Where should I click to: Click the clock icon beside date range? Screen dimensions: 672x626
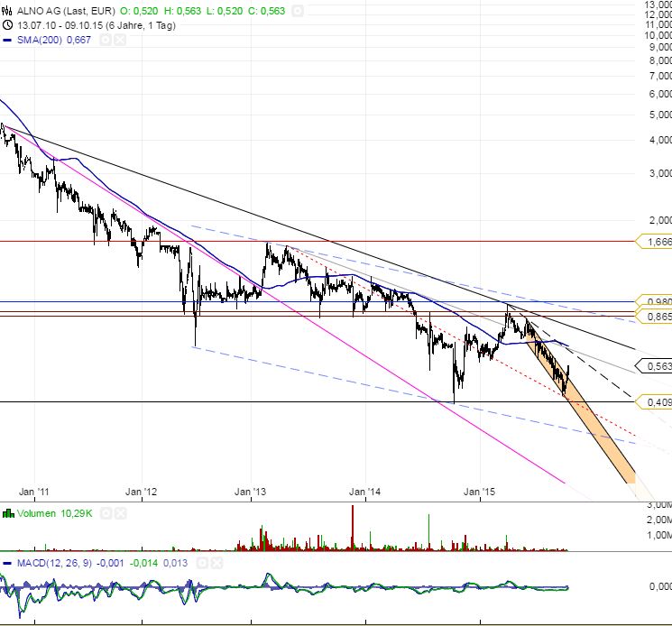(7, 25)
